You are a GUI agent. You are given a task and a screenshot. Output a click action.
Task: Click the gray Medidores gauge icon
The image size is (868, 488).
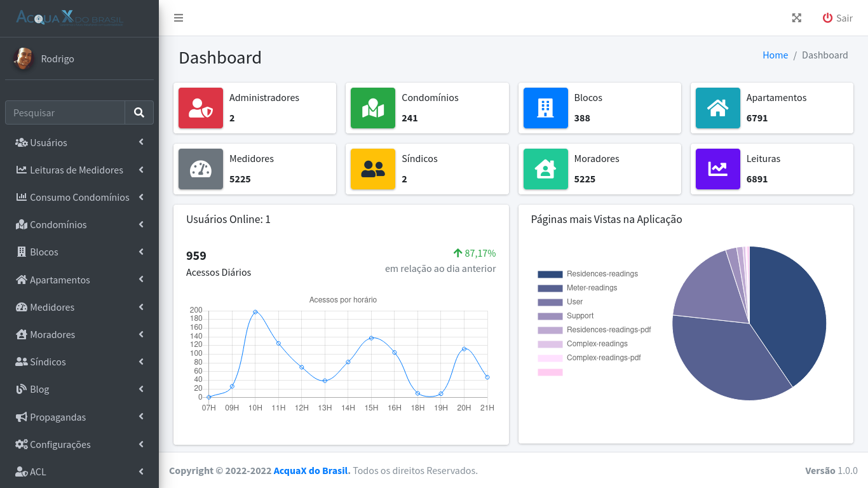click(201, 169)
